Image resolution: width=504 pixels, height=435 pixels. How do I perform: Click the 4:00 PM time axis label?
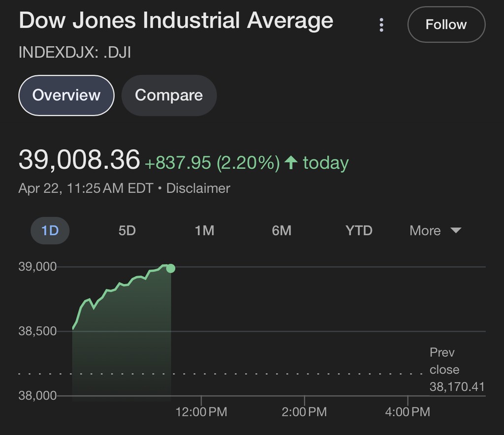[x=408, y=411]
